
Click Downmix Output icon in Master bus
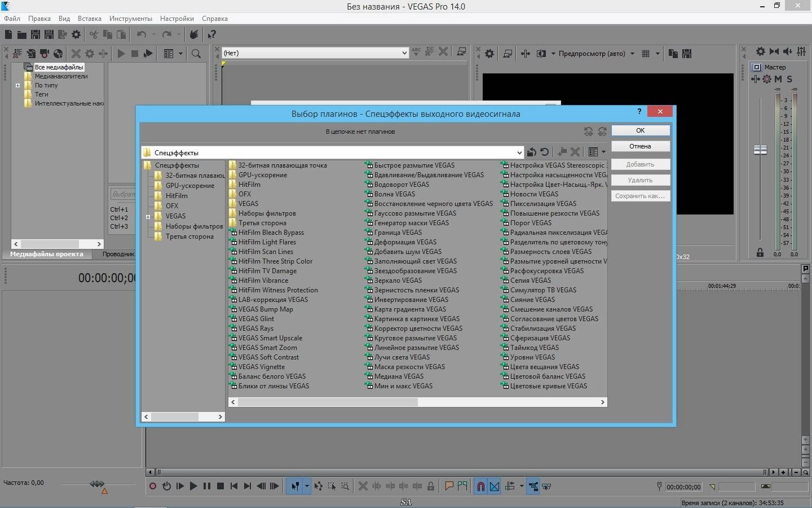click(774, 51)
